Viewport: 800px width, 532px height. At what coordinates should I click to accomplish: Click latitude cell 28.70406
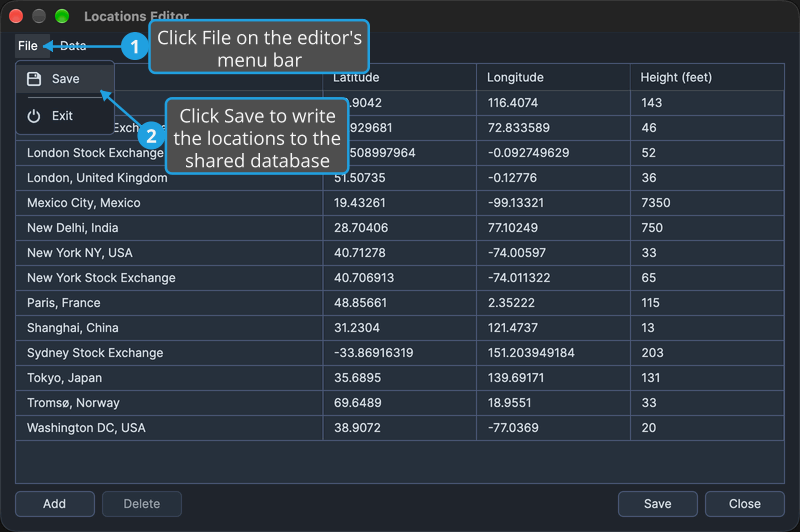(x=399, y=227)
